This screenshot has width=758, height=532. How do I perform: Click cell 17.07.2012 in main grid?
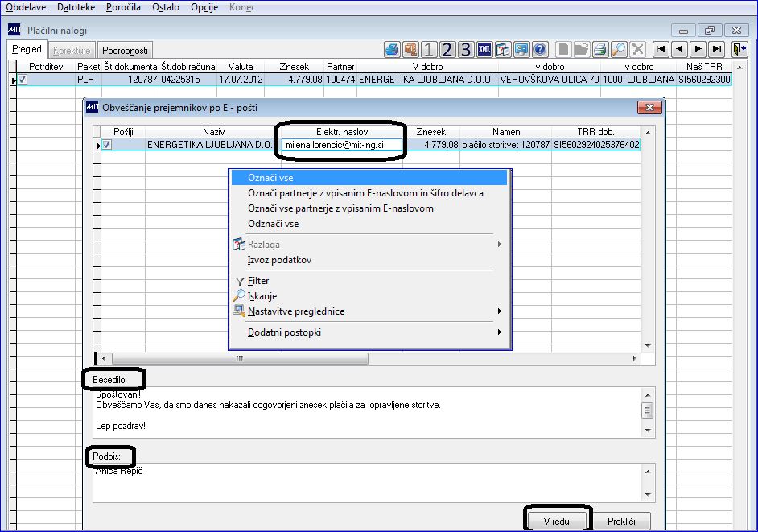[241, 80]
